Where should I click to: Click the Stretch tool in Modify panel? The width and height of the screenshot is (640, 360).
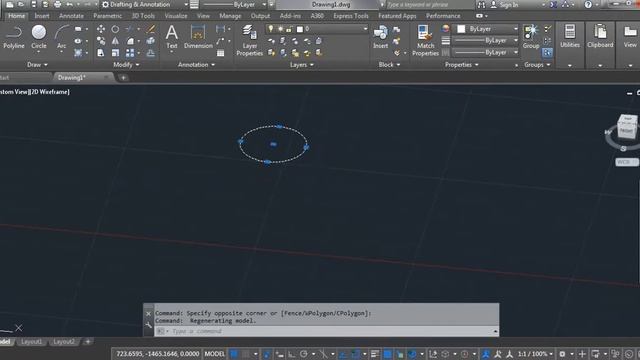101,53
